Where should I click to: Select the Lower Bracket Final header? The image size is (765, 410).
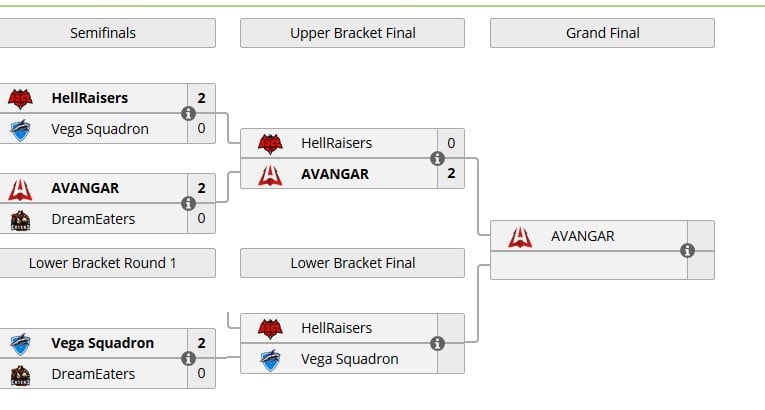(x=352, y=263)
